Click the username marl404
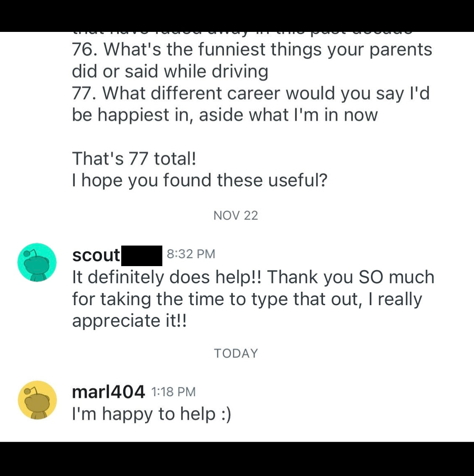The image size is (474, 476). click(108, 392)
